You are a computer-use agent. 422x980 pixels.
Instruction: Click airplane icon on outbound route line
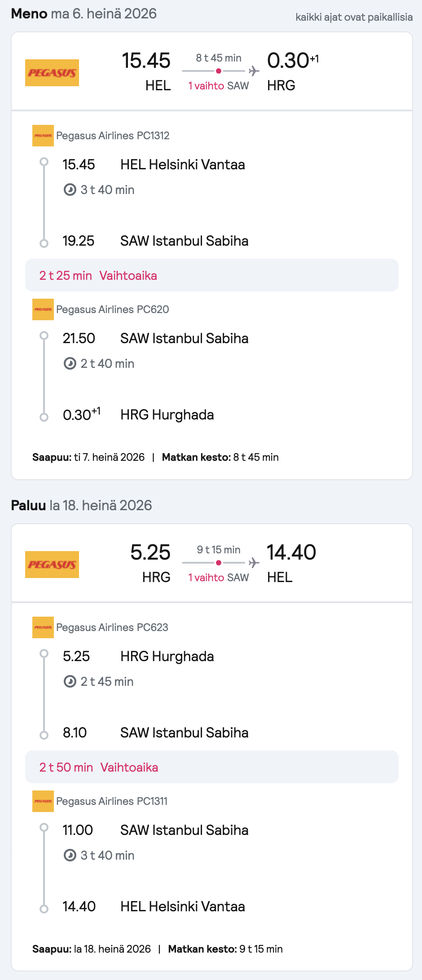[254, 71]
